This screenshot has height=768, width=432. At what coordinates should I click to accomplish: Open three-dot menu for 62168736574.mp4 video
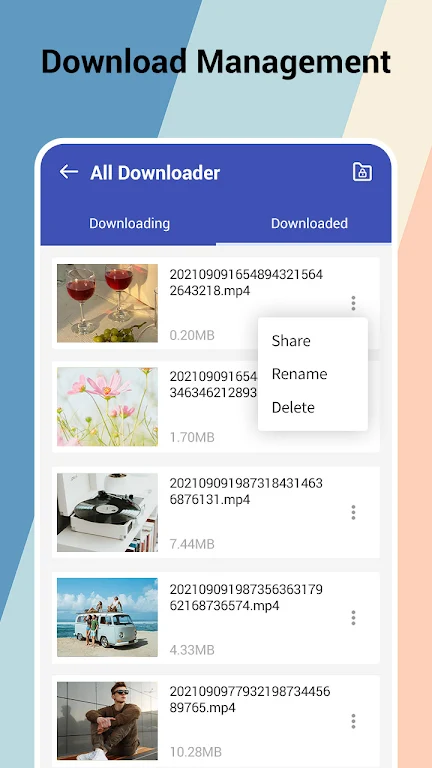(x=353, y=618)
